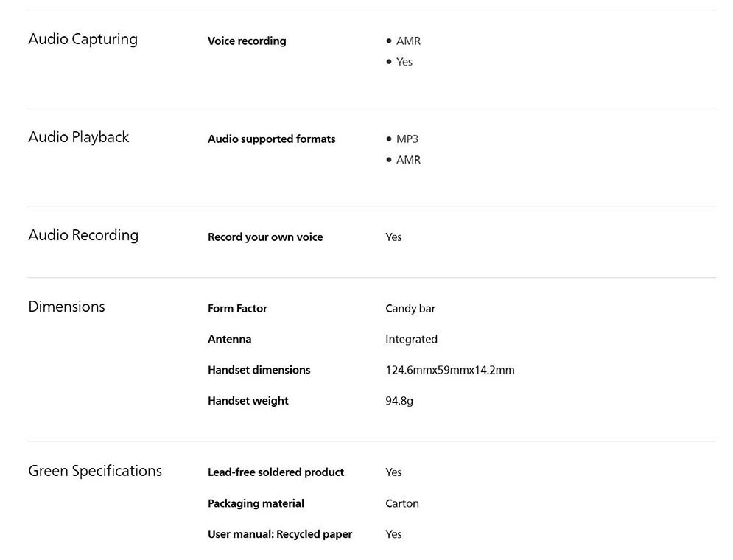Click the Green Specifications section heading
This screenshot has width=733, height=560.
click(x=95, y=471)
